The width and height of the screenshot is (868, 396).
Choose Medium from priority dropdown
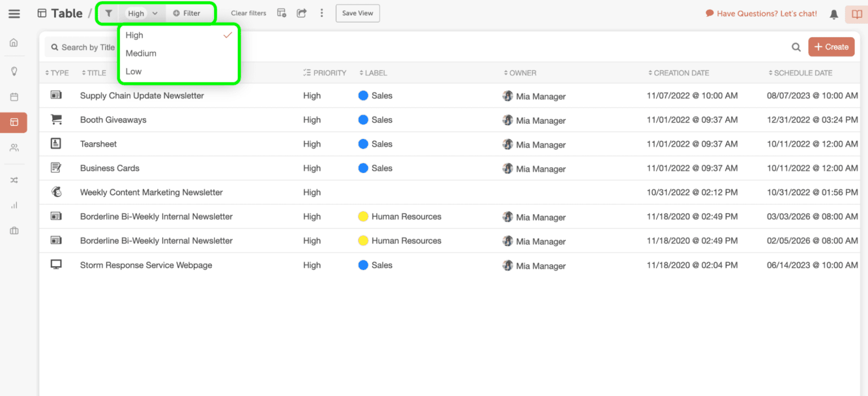[x=141, y=53]
